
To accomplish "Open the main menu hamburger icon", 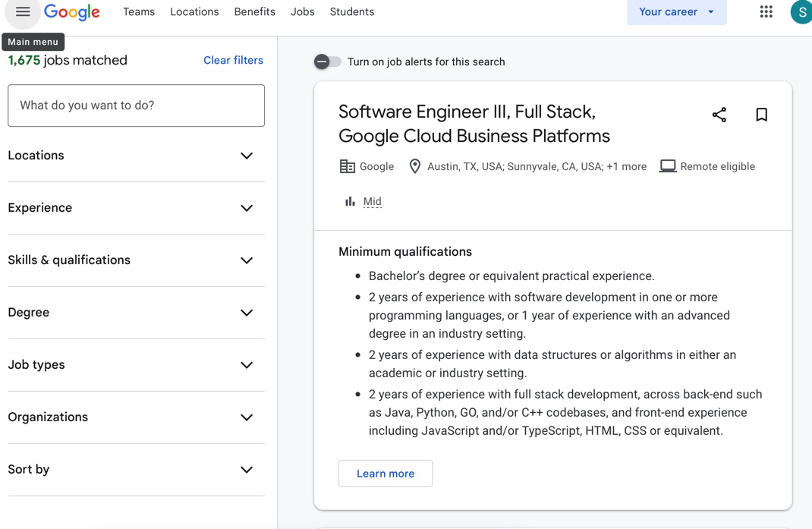I will 22,11.
